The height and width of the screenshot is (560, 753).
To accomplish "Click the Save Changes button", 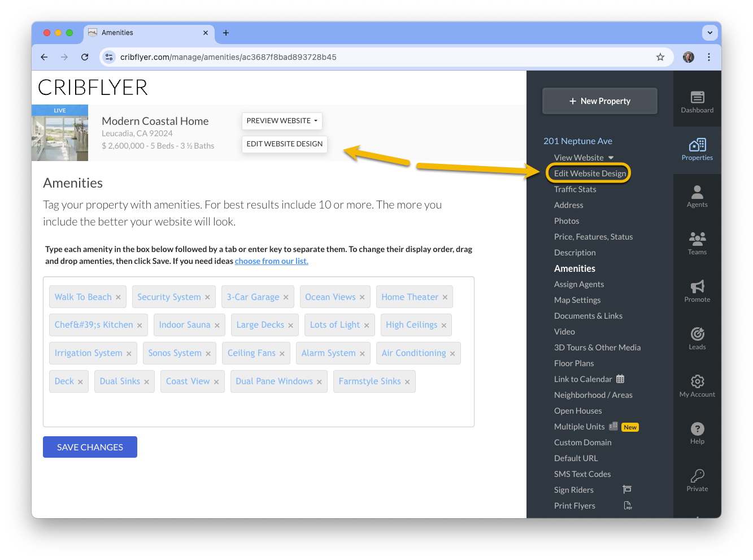I will [90, 447].
